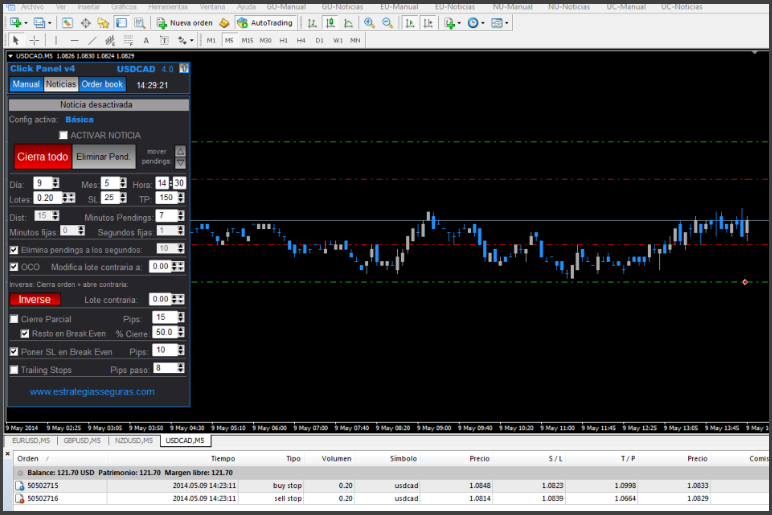Image resolution: width=772 pixels, height=515 pixels.
Task: Click the Lotes input field
Action: click(x=45, y=198)
